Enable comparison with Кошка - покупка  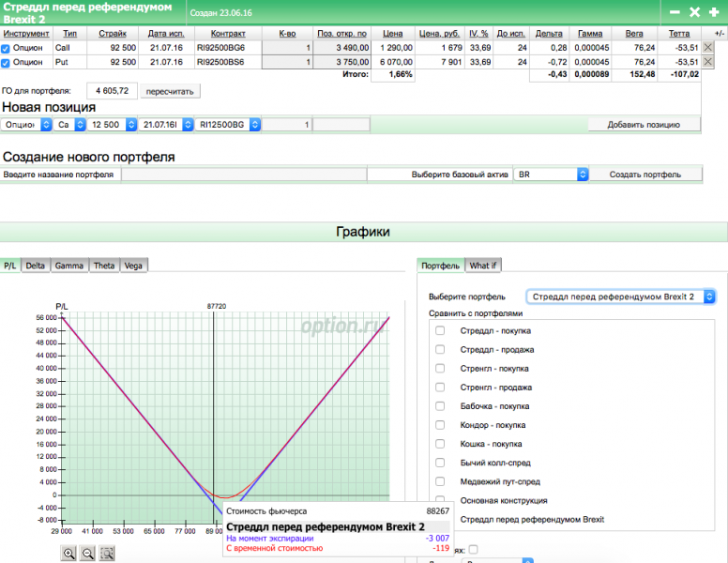click(x=440, y=444)
